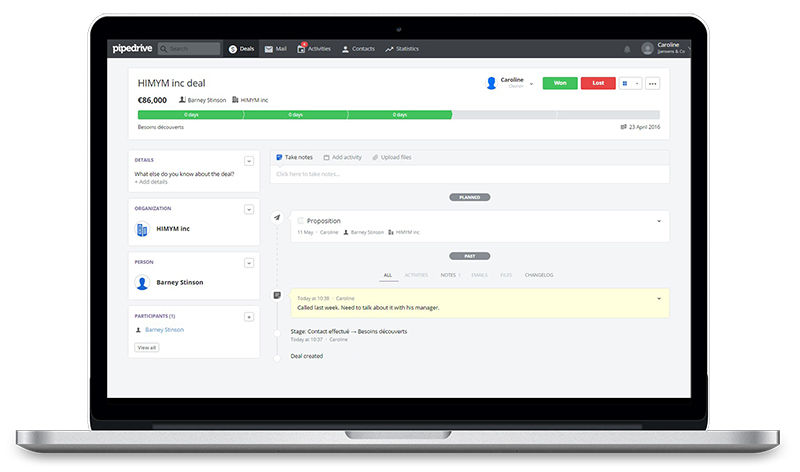Click the View all participants button

coord(146,347)
